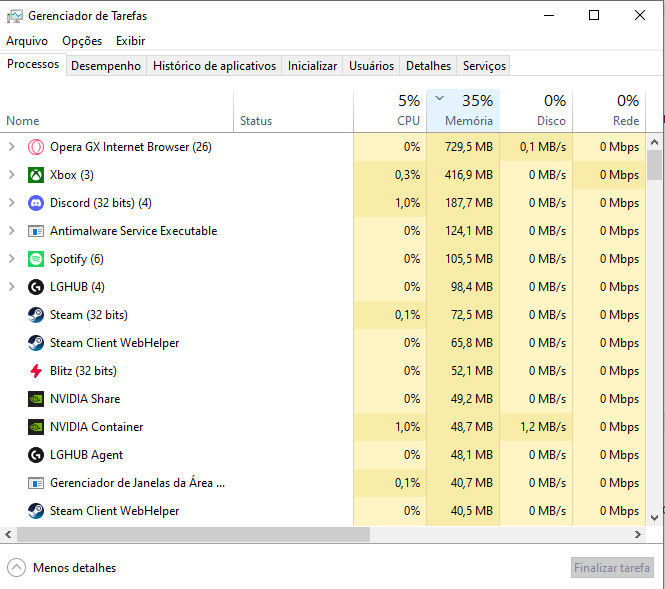Viewport: 665px width, 589px height.
Task: Expand the Discord (32 bits) group
Action: pos(12,203)
